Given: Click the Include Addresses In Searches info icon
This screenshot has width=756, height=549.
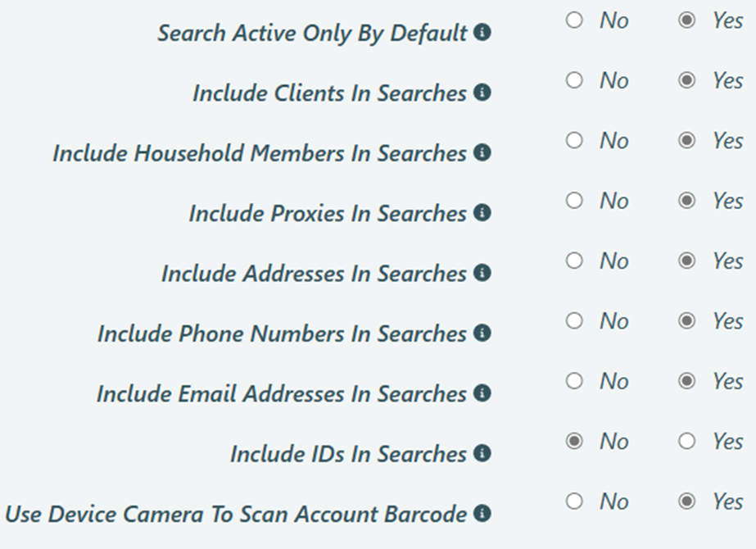Looking at the screenshot, I should (x=482, y=273).
